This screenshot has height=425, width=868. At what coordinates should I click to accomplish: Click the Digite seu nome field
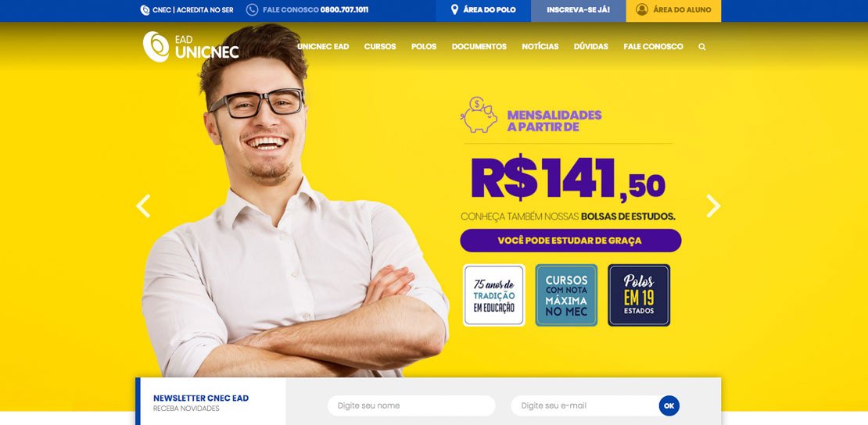tap(411, 405)
